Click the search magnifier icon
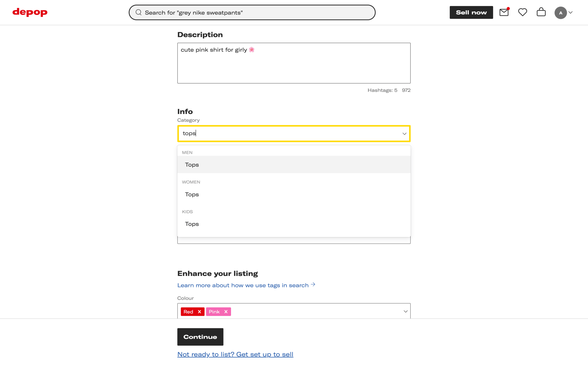Screen dimensions: 588x367 [138, 12]
